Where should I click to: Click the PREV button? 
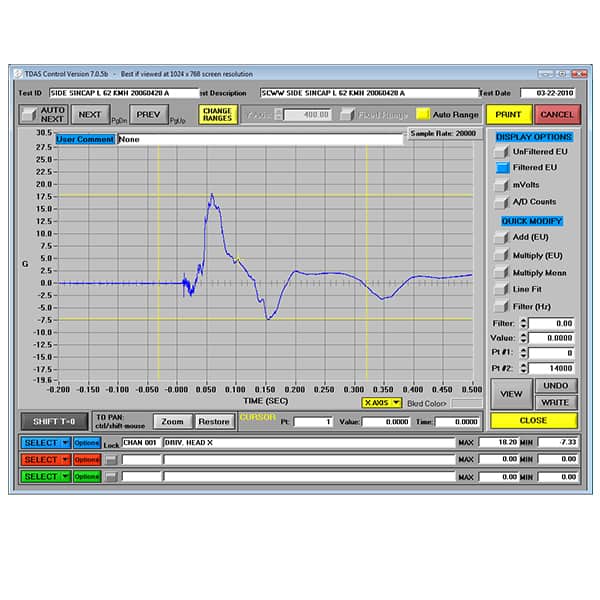[148, 114]
